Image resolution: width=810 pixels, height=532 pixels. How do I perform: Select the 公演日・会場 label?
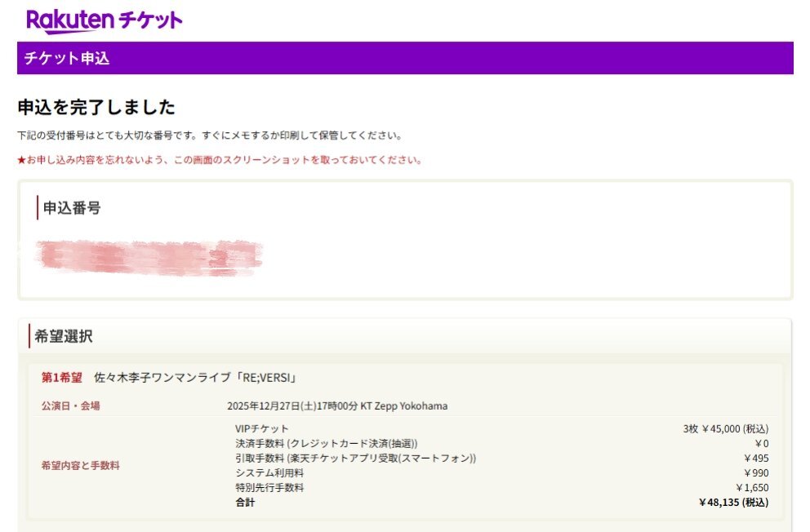71,406
